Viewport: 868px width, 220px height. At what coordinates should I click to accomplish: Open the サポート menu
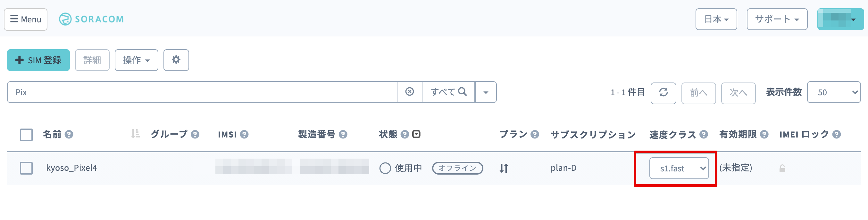pyautogui.click(x=777, y=19)
